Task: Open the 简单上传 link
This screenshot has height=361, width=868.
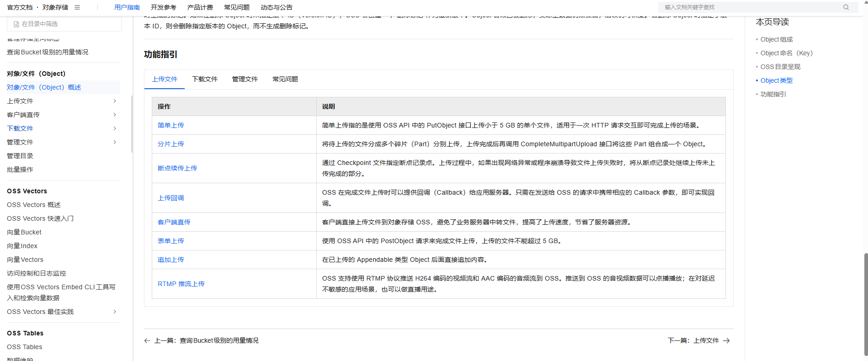Action: click(x=171, y=125)
